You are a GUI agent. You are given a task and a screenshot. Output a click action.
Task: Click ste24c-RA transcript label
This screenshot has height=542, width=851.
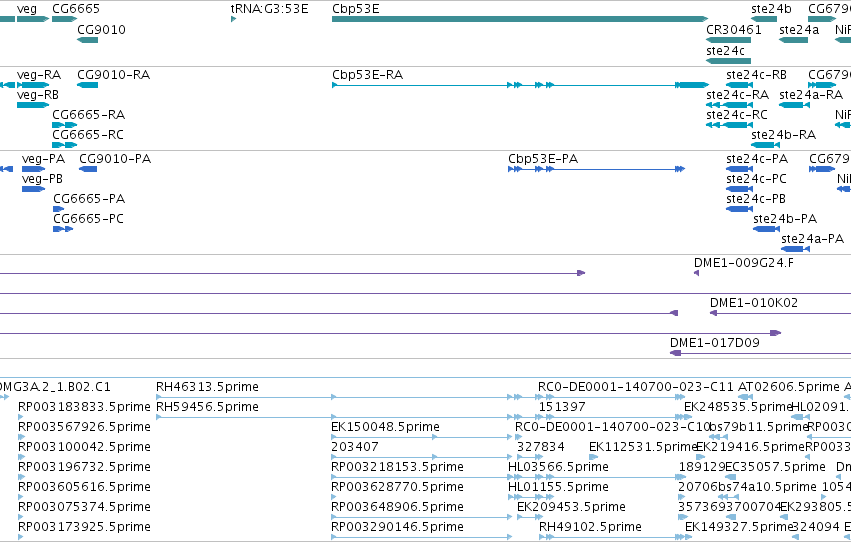(x=737, y=94)
